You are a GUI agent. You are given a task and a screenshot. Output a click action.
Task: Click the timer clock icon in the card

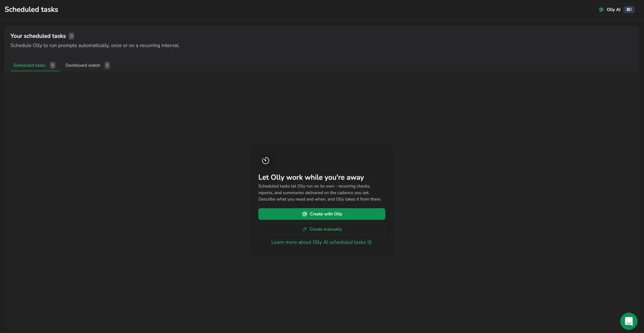pos(266,161)
